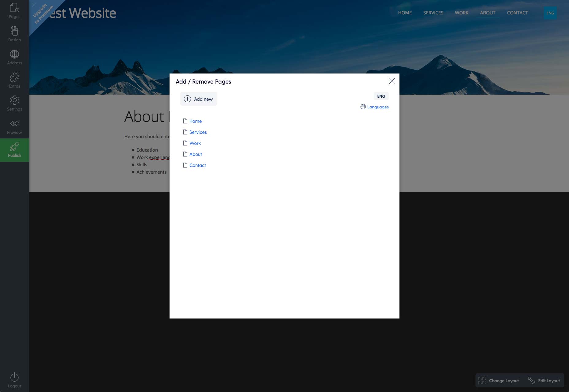Click the page icon next to Services
Screen dimensions: 569x392
click(185, 132)
